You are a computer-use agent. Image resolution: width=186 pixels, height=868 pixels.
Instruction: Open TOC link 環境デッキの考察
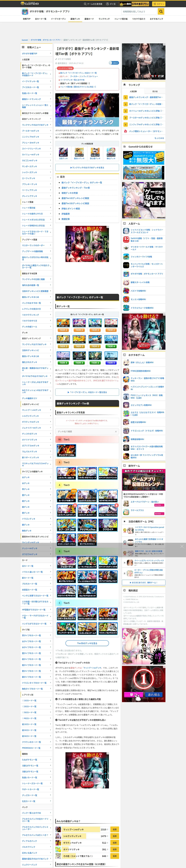pos(70,193)
